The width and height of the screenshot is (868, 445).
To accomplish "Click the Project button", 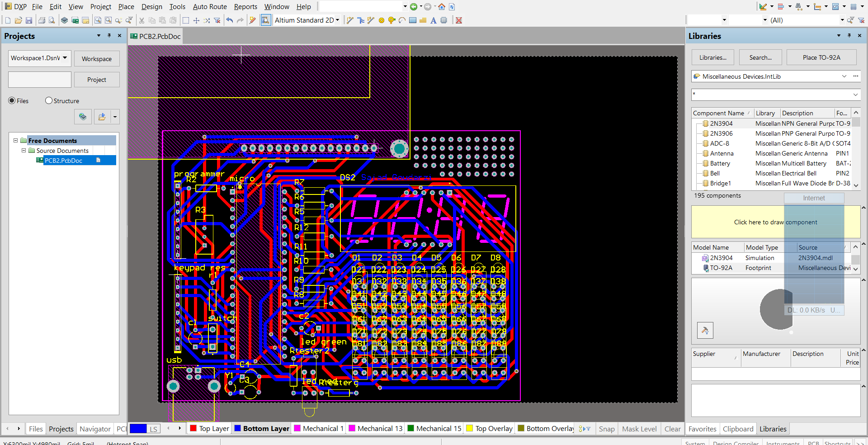I will pyautogui.click(x=97, y=80).
